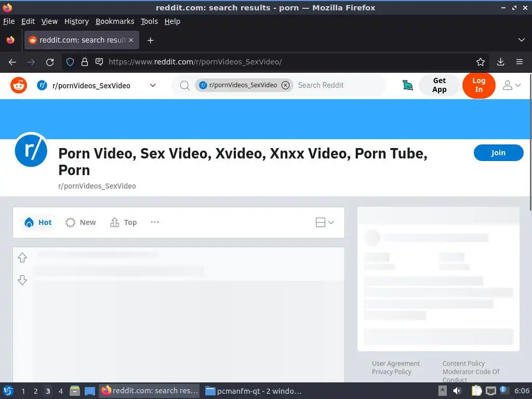Click the show desktop taskbar icon
Image resolution: width=532 pixels, height=399 pixels.
pos(89,391)
